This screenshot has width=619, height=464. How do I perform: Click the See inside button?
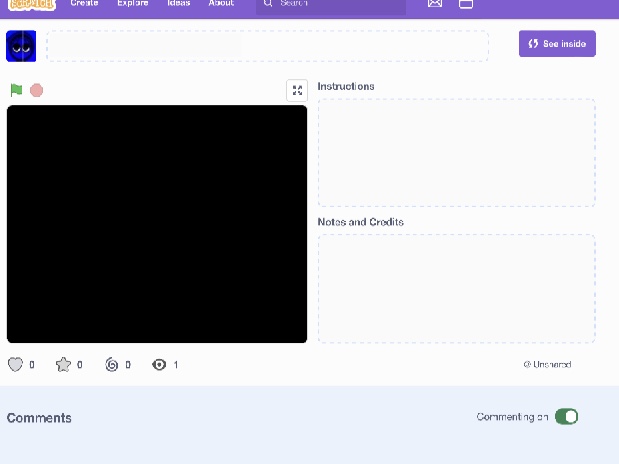tap(557, 43)
